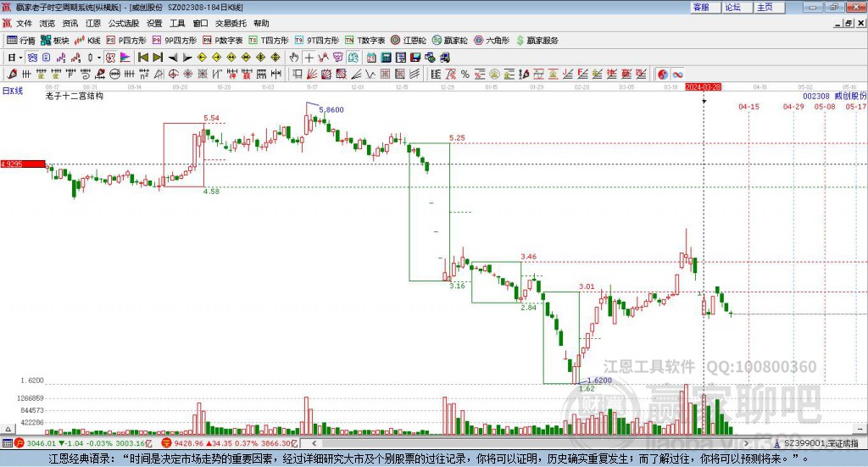The image size is (868, 467).
Task: Switch to the K线 chart view
Action: coord(87,41)
